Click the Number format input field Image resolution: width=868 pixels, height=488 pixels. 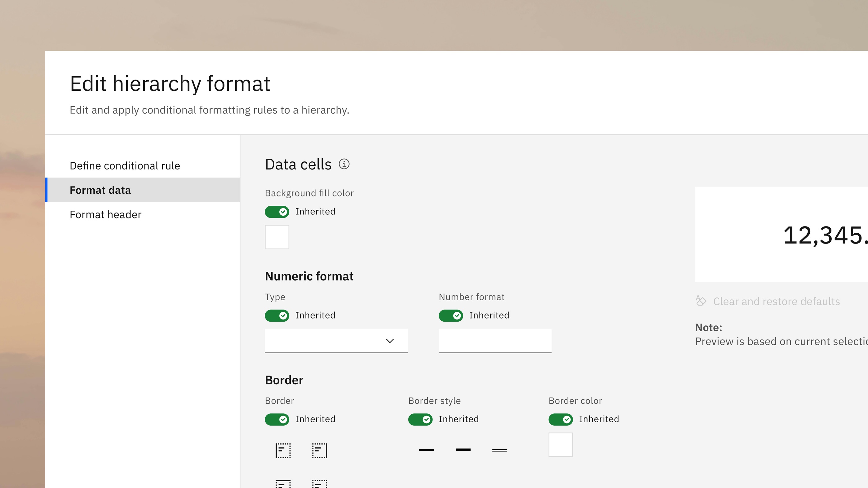495,341
